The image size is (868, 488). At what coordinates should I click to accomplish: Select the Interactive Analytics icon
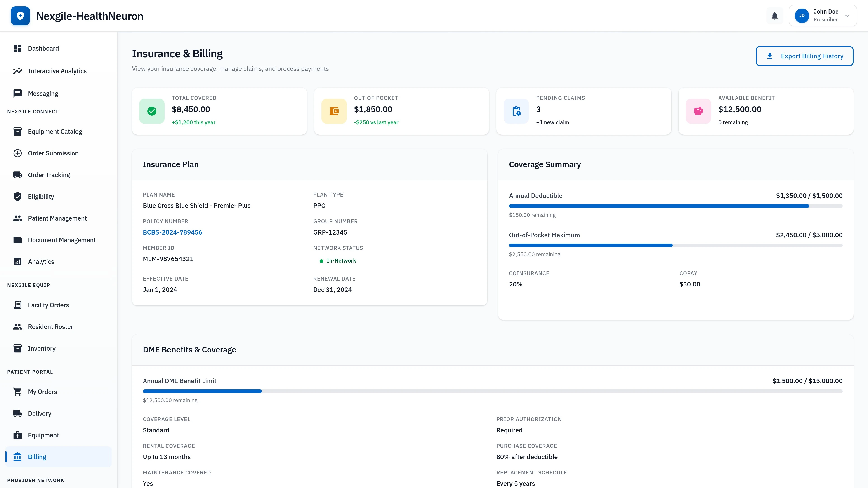[x=18, y=71]
